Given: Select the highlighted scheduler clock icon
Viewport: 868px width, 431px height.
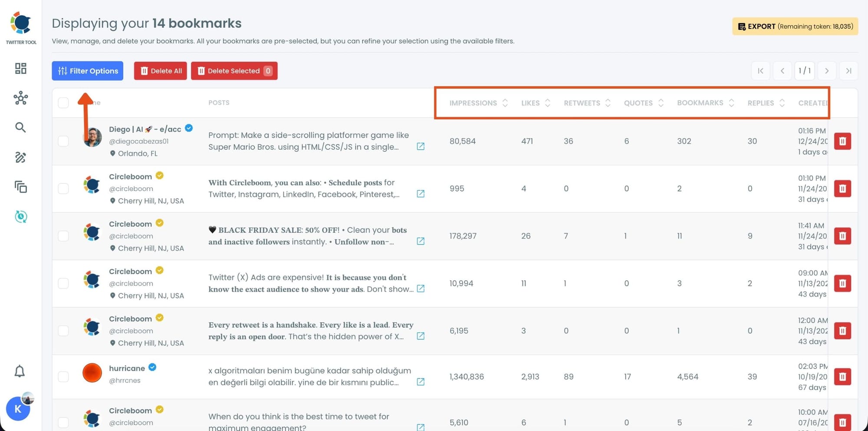Looking at the screenshot, I should pos(20,216).
